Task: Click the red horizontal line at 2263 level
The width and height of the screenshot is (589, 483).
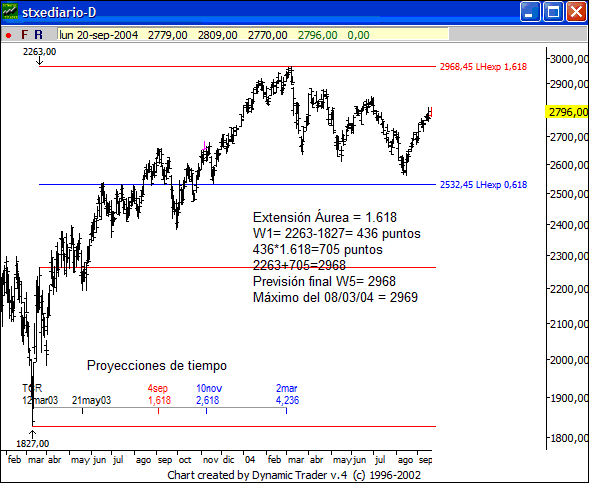Action: coord(237,268)
